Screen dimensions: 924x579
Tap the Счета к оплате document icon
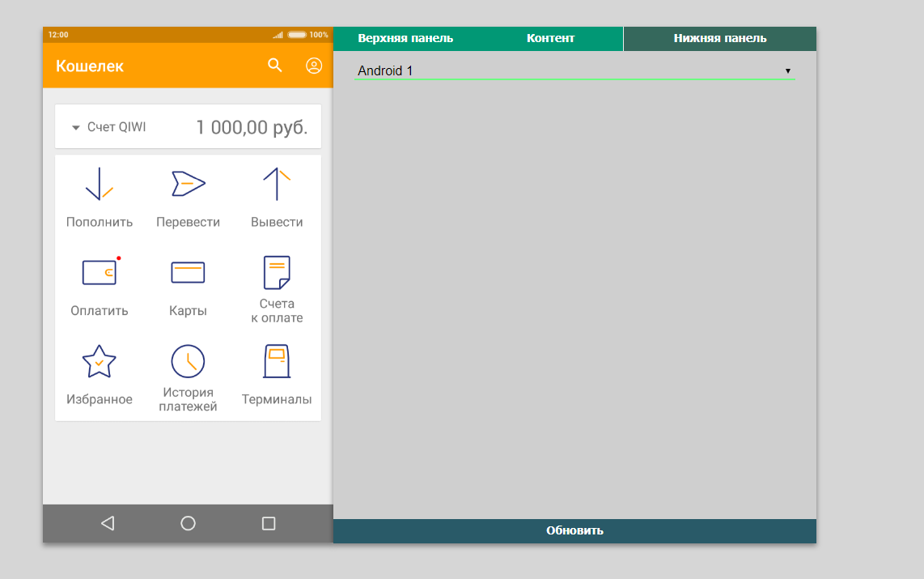277,272
